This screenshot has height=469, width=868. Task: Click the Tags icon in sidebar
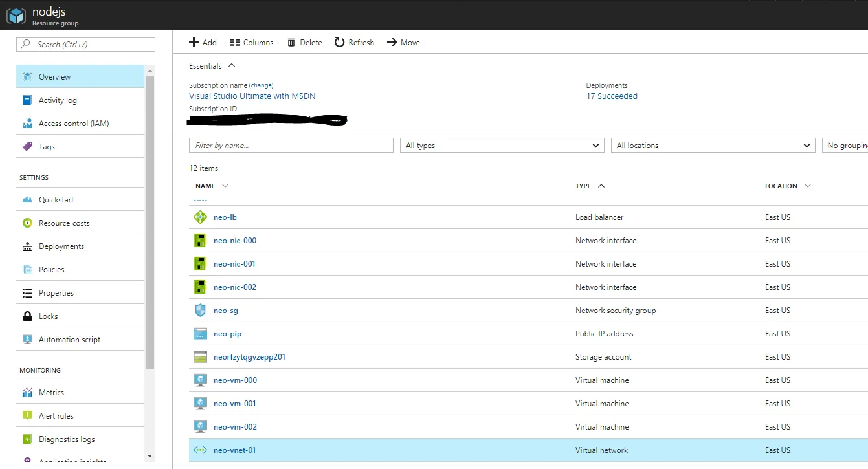pyautogui.click(x=27, y=147)
